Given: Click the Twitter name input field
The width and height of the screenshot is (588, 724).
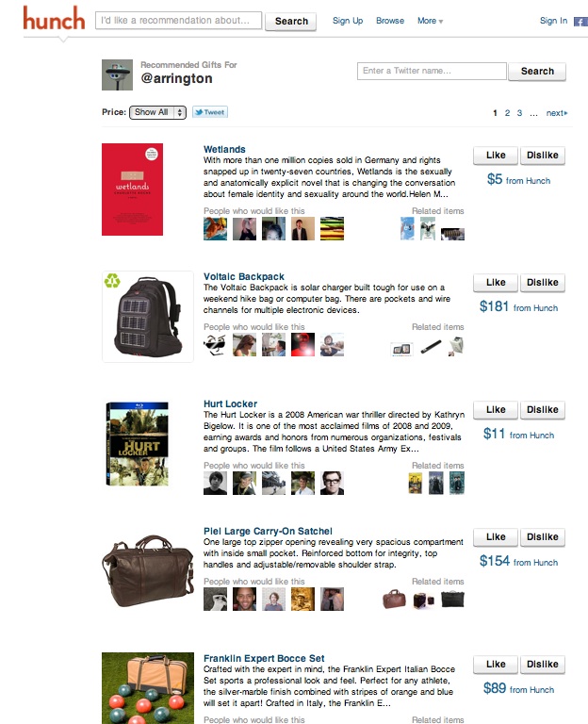Looking at the screenshot, I should 432,71.
